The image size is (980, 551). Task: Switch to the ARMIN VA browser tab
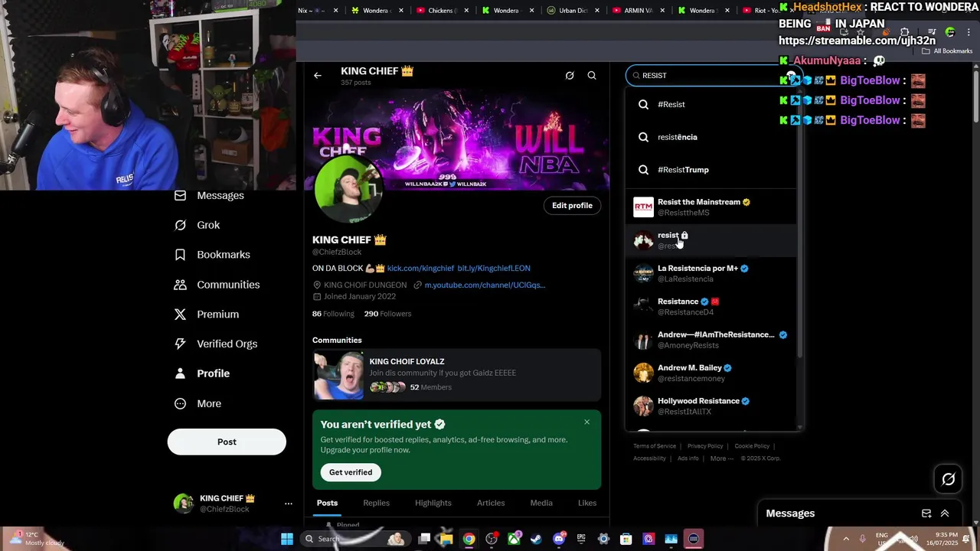[x=637, y=11]
